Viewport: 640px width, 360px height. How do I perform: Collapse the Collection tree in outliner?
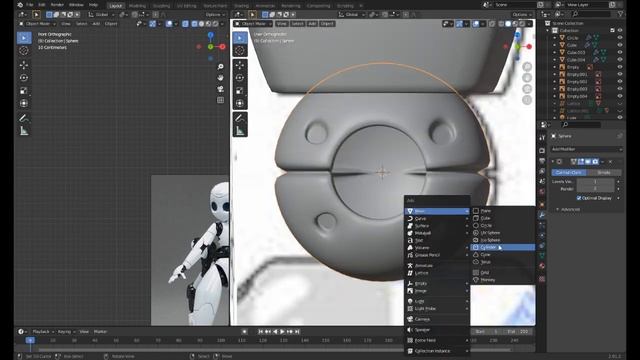tap(548, 30)
